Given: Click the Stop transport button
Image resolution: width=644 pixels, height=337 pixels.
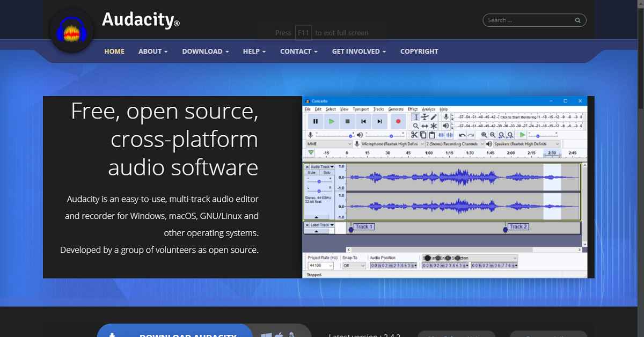Looking at the screenshot, I should click(347, 122).
